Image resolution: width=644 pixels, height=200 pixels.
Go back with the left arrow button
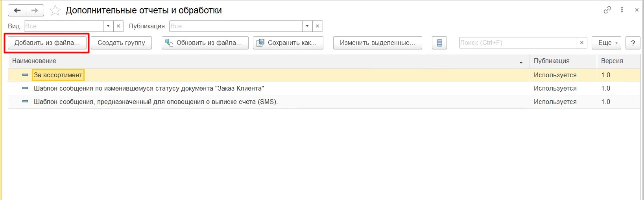point(17,11)
